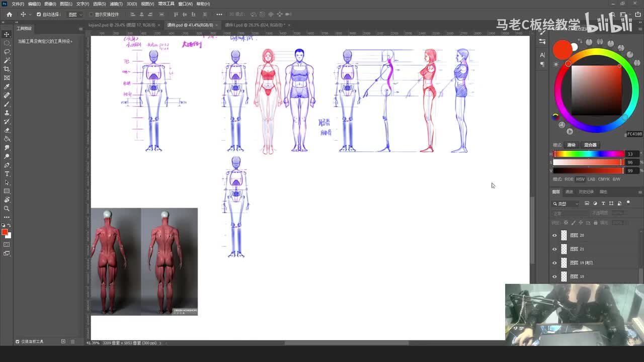Select the Lasso tool
Screen dimensions: 644x362
coord(7,51)
